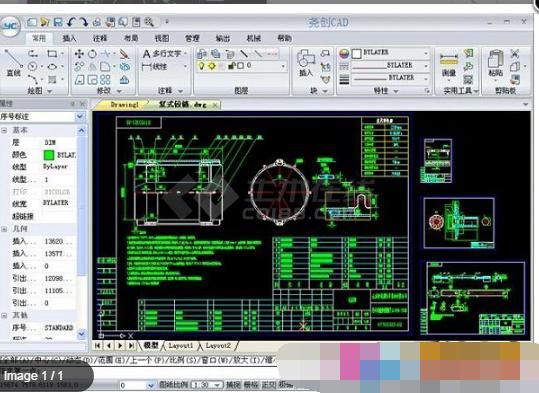Click the white color swatch beside BYLAYER
Screen dimensions: 539x393
coord(357,54)
